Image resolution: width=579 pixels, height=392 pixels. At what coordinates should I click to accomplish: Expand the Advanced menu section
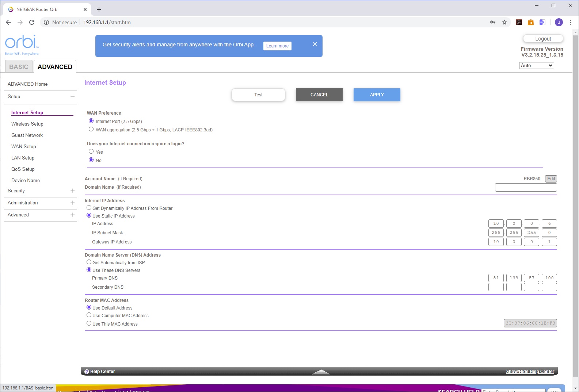pos(73,215)
